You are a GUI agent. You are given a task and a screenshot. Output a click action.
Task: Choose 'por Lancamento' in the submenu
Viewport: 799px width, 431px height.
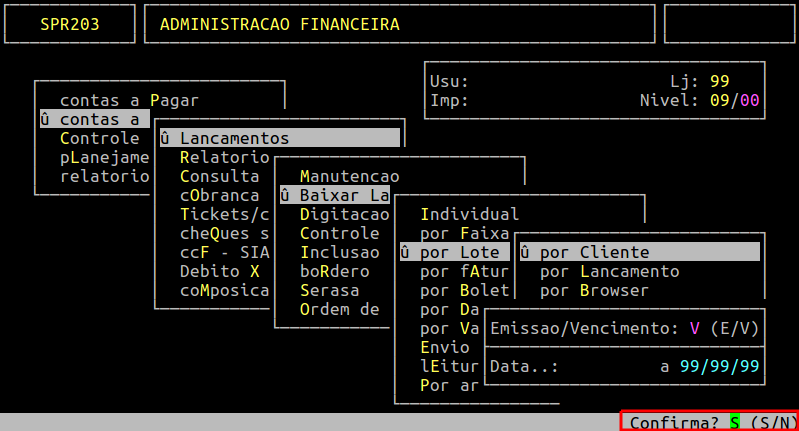pyautogui.click(x=609, y=271)
